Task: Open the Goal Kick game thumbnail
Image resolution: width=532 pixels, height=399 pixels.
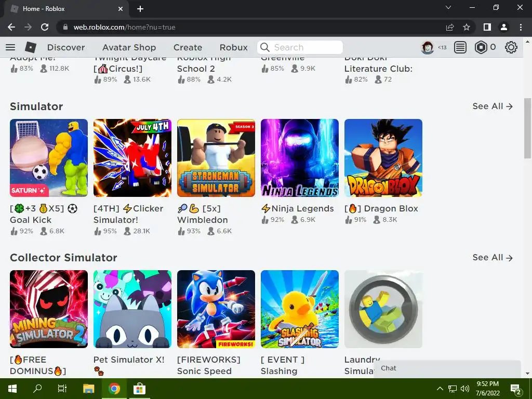Action: point(48,158)
